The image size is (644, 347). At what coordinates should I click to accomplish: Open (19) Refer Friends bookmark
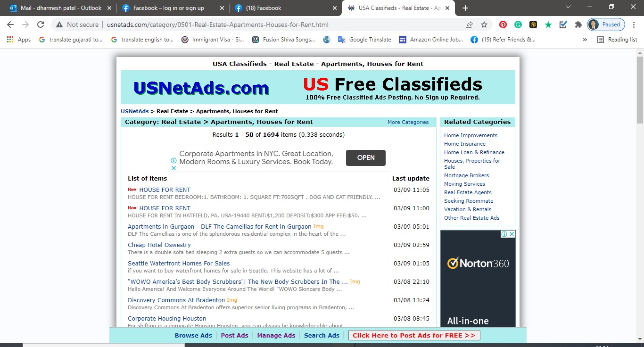(x=503, y=40)
